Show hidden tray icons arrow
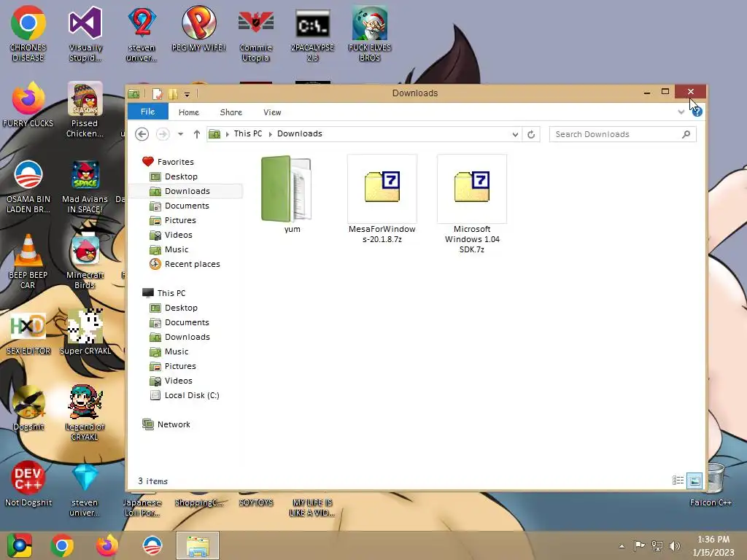 click(622, 545)
